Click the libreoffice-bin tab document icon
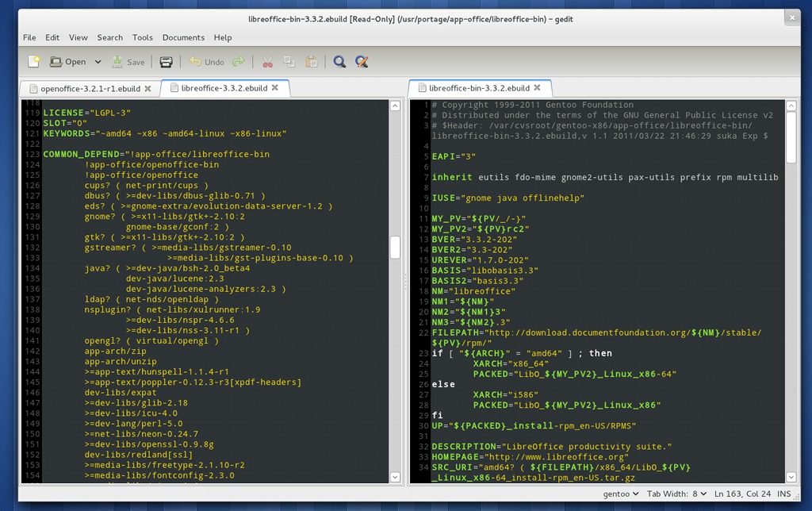 [x=422, y=88]
